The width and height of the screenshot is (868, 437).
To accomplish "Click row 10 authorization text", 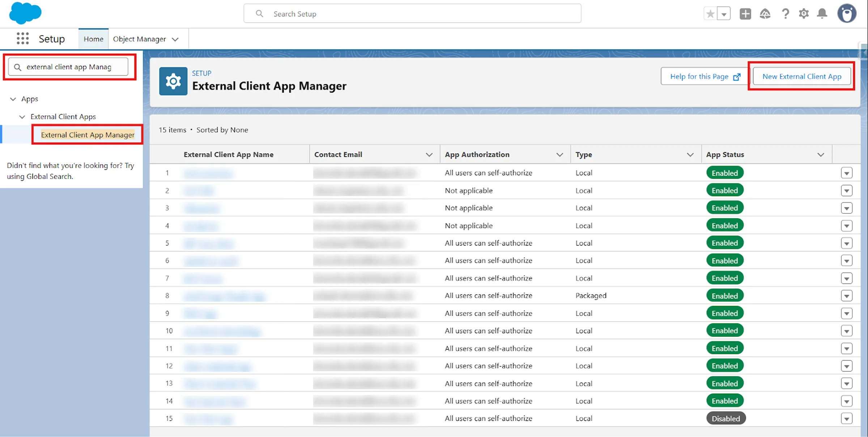I will coord(489,331).
